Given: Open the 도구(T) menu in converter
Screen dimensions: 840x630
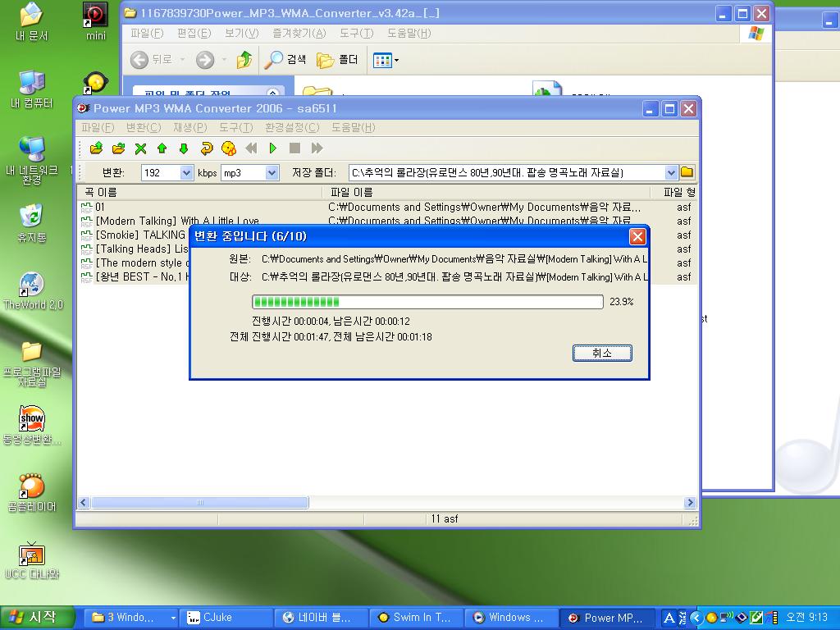Looking at the screenshot, I should click(x=235, y=127).
